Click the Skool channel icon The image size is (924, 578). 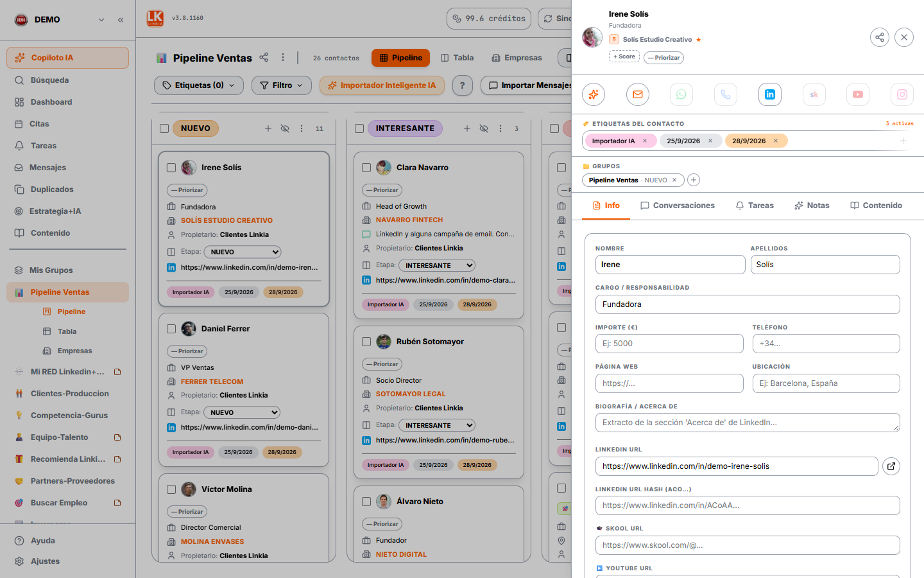814,94
